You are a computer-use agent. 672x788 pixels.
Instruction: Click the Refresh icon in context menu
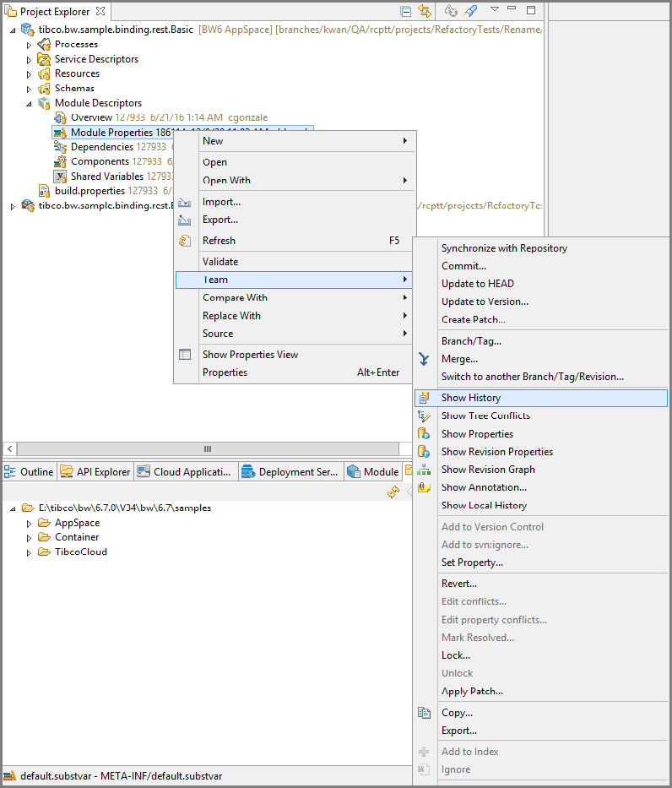(185, 241)
